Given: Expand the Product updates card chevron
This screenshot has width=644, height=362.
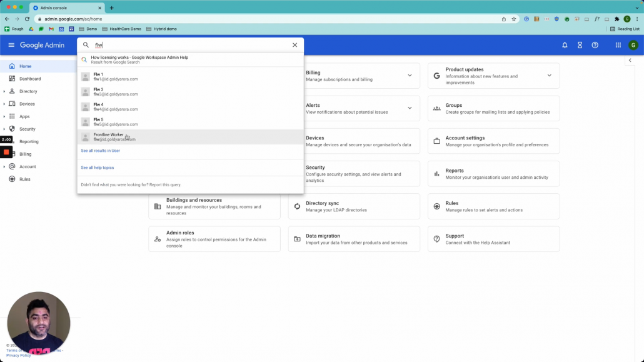Looking at the screenshot, I should point(549,76).
